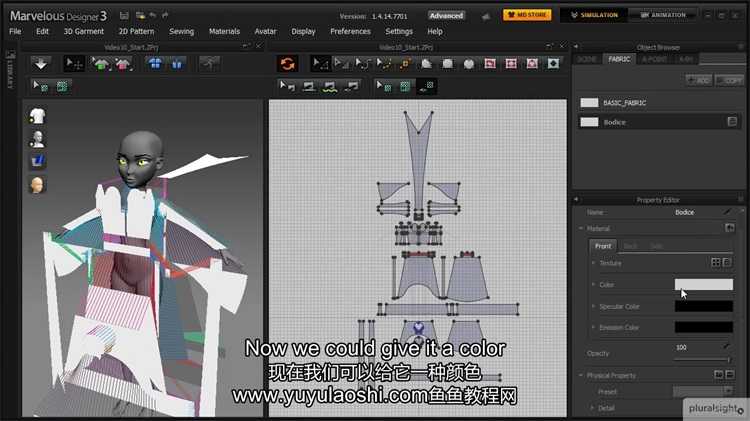This screenshot has width=750, height=421.
Task: Click the pink garment shirt tool icon
Action: click(x=123, y=64)
